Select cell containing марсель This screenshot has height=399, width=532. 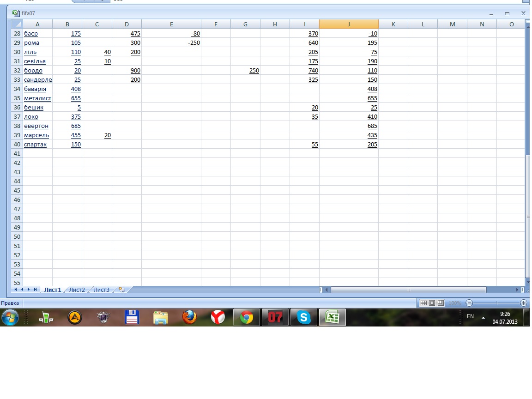[38, 135]
